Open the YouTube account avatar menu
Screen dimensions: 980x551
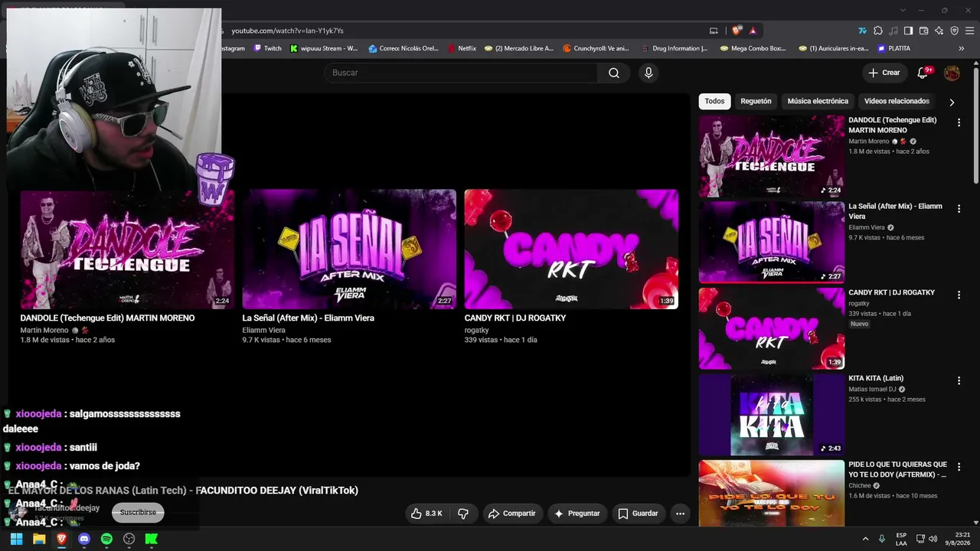952,73
